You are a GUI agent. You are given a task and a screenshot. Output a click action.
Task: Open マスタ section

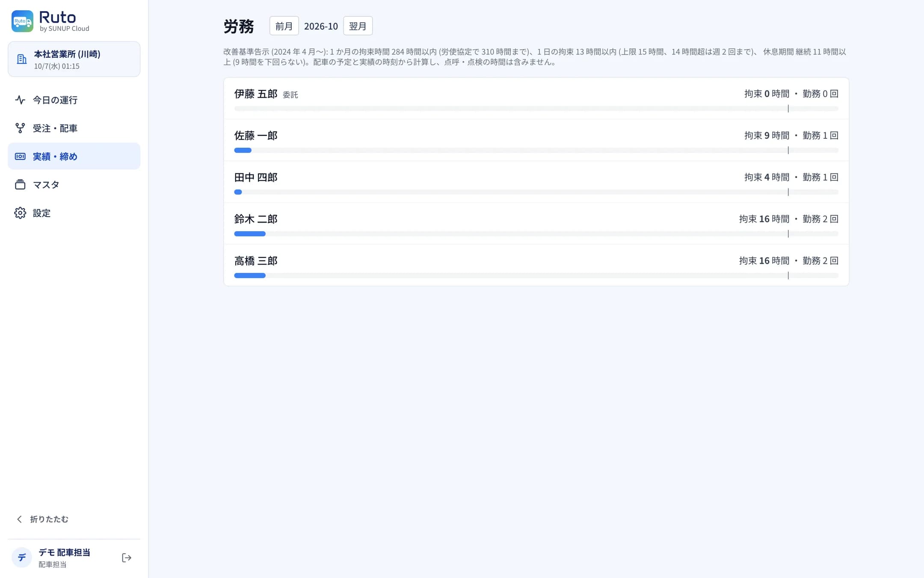(74, 185)
